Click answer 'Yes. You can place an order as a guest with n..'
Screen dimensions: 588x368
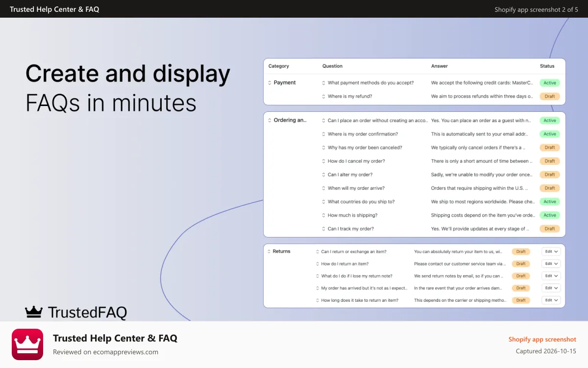click(x=481, y=120)
